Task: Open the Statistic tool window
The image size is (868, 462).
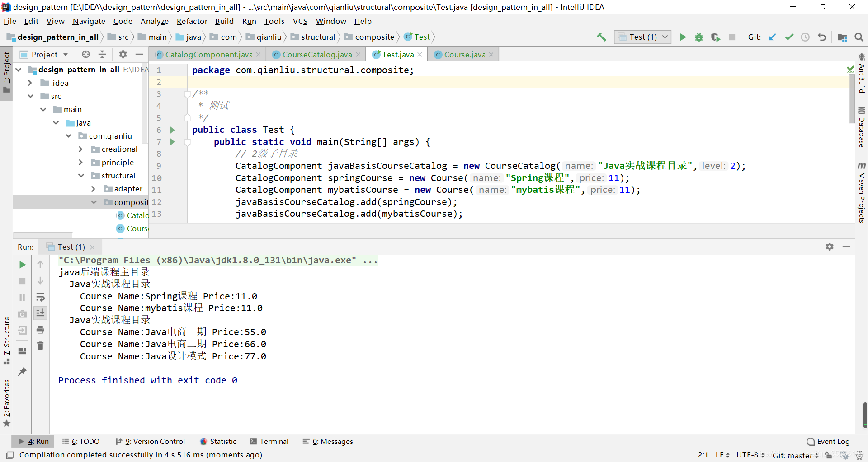Action: point(218,442)
